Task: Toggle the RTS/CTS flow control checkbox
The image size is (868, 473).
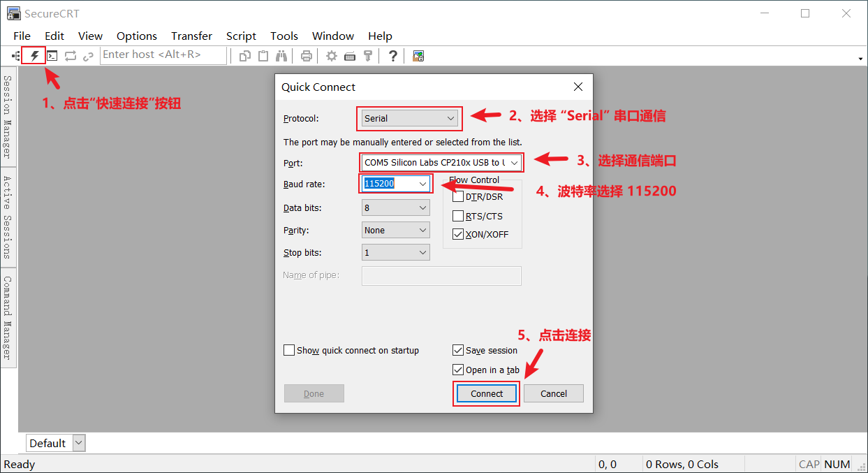Action: point(458,216)
